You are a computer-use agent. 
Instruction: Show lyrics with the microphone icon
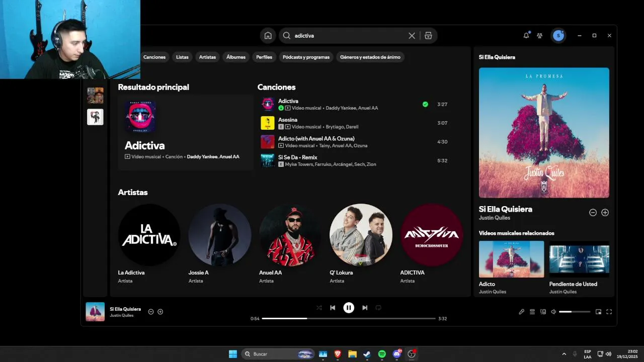[522, 312]
